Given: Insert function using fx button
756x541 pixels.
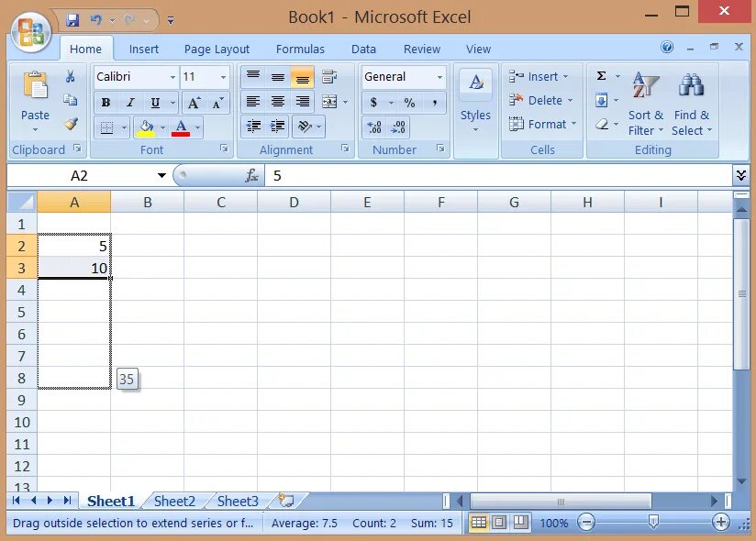Looking at the screenshot, I should pos(251,176).
